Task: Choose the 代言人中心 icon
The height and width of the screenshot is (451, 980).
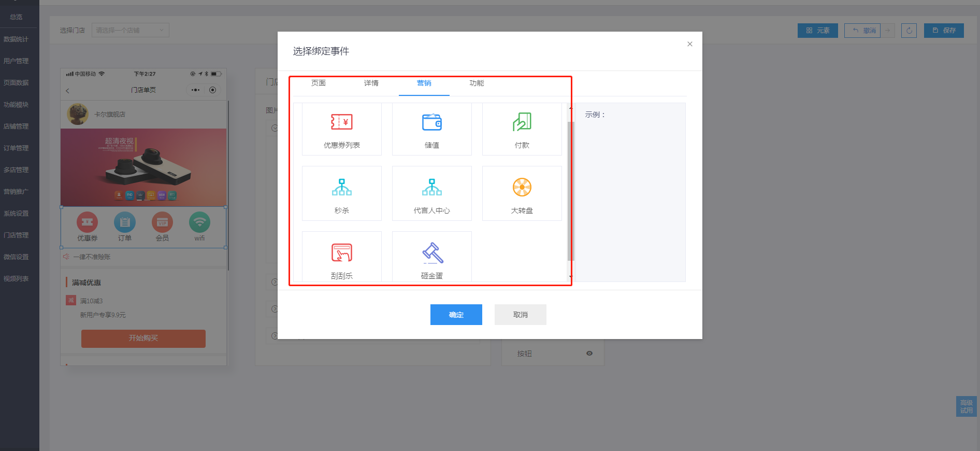Action: point(431,188)
